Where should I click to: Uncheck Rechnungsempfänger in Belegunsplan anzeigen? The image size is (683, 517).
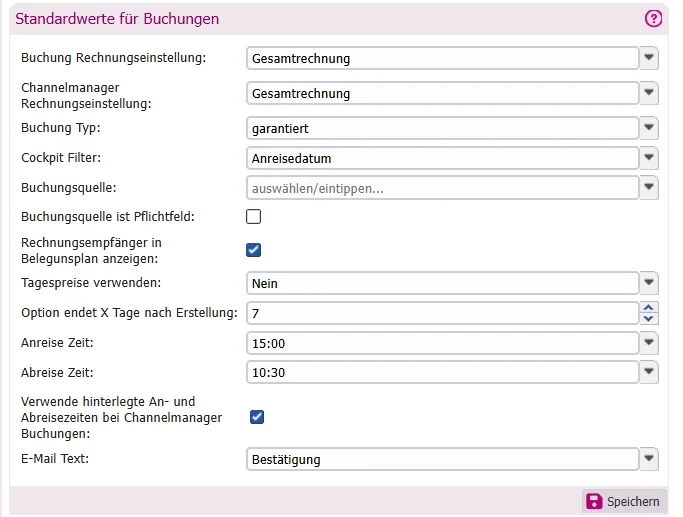click(x=254, y=250)
